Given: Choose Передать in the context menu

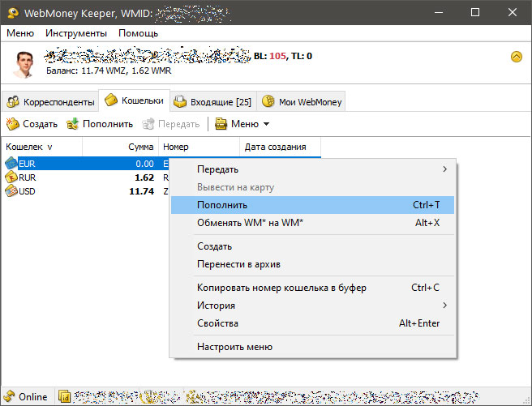Looking at the screenshot, I should pyautogui.click(x=312, y=169).
